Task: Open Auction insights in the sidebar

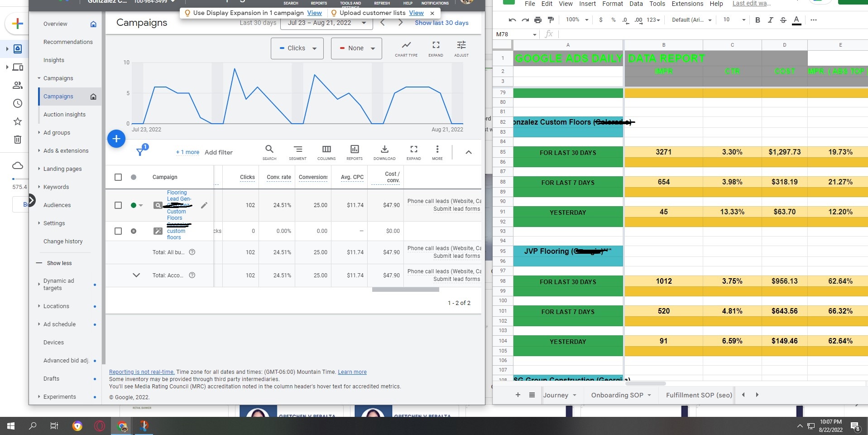Action: click(64, 115)
